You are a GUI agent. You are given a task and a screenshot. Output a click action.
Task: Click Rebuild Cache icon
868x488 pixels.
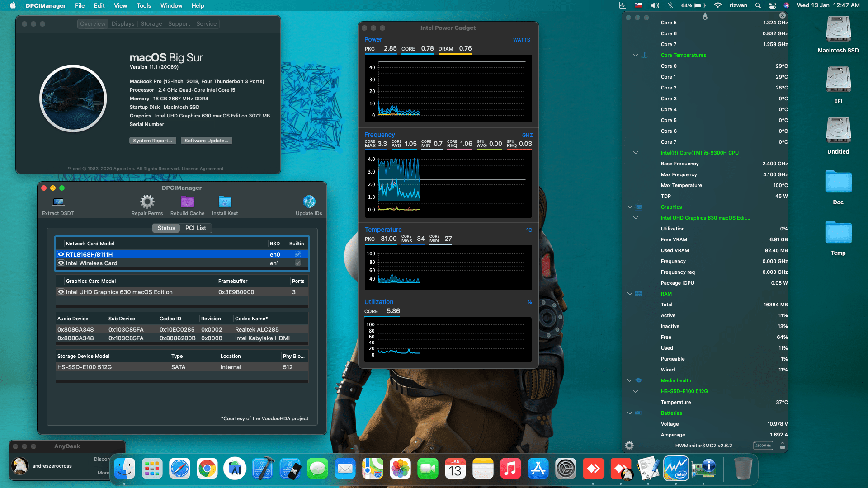[187, 202]
